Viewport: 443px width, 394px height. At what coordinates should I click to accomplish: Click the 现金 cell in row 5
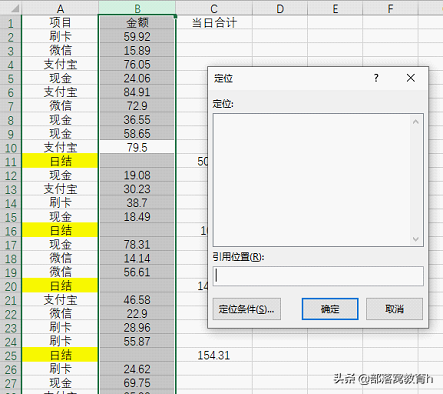(60, 78)
